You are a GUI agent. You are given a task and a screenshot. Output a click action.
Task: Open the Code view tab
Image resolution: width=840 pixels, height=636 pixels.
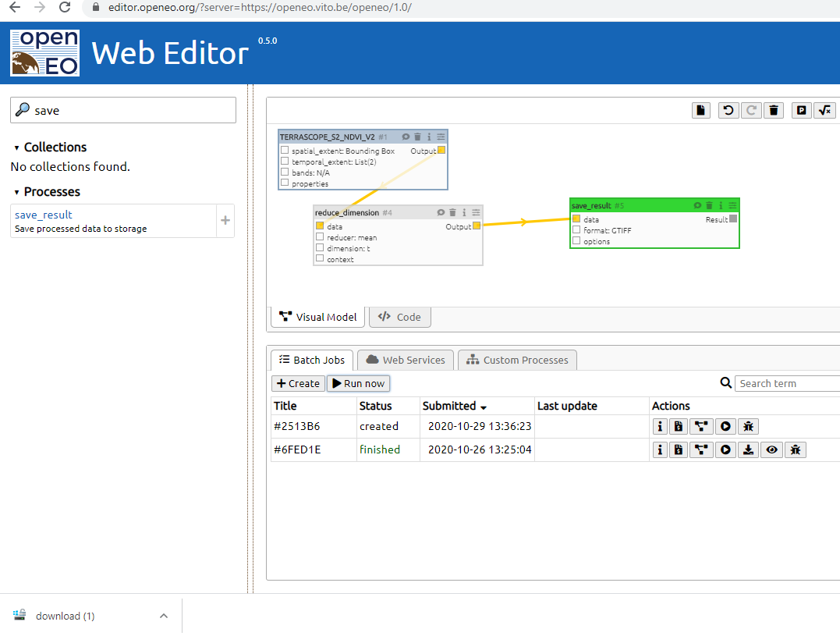click(399, 317)
